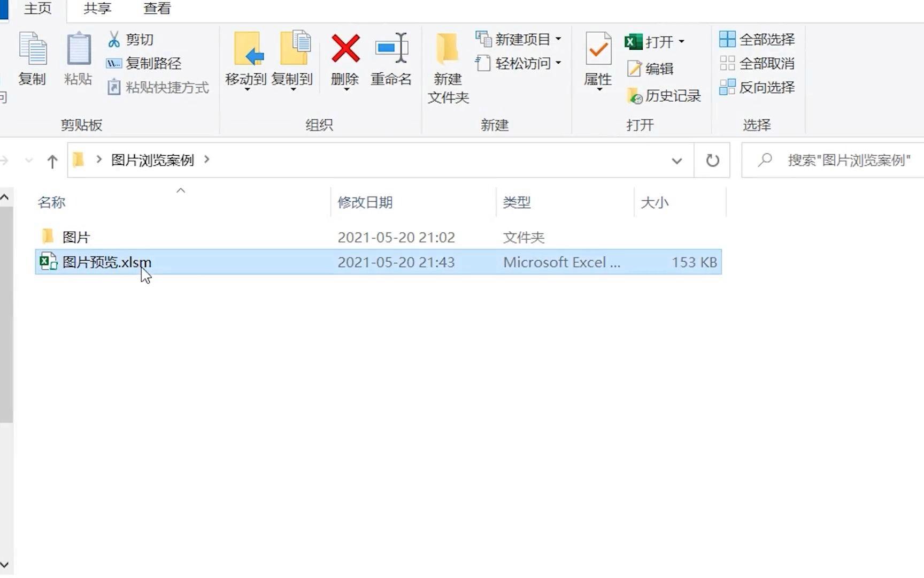Click Invert selection (反向选择)
This screenshot has width=924, height=578.
757,87
